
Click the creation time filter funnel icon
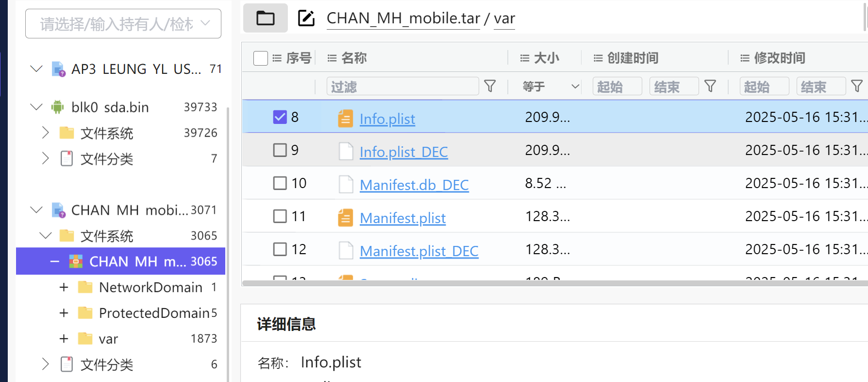[710, 87]
